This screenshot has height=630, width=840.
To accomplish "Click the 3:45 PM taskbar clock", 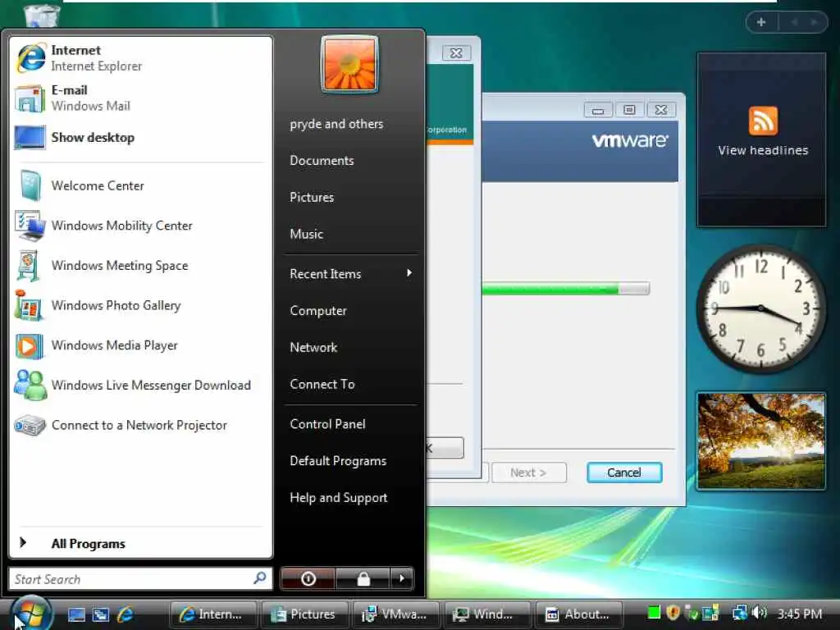I will click(799, 614).
